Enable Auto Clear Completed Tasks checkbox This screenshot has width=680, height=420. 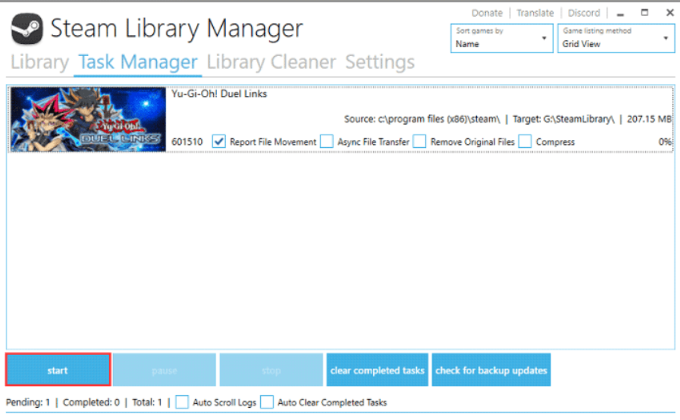click(267, 402)
